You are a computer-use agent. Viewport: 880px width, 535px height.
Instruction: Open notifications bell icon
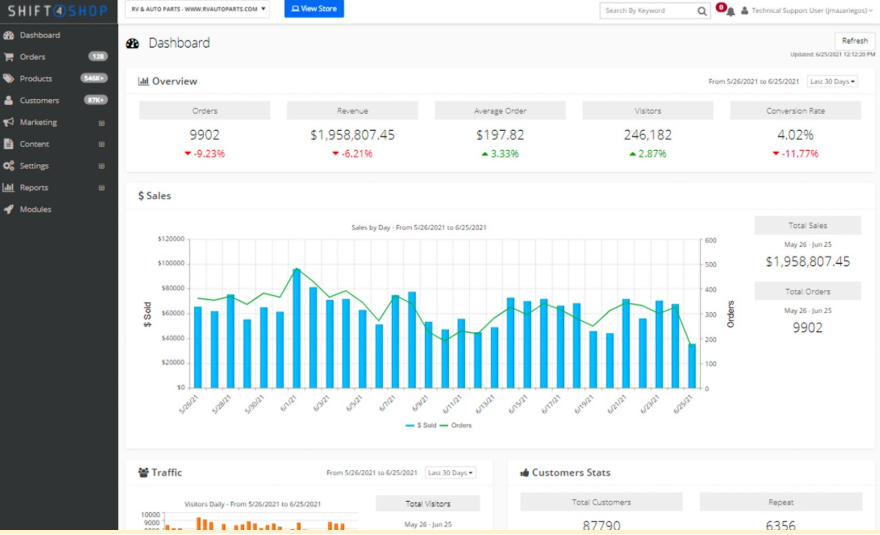point(730,12)
